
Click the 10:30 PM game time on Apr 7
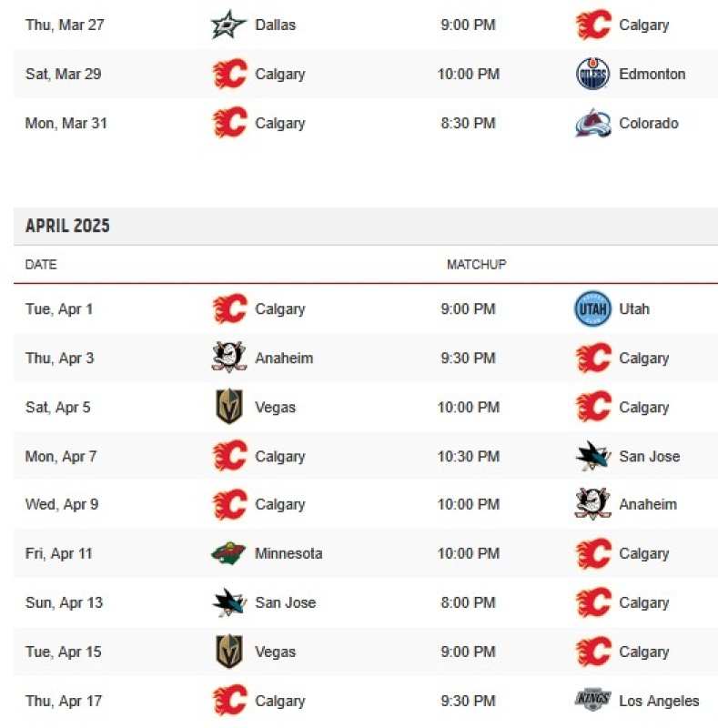pyautogui.click(x=468, y=457)
